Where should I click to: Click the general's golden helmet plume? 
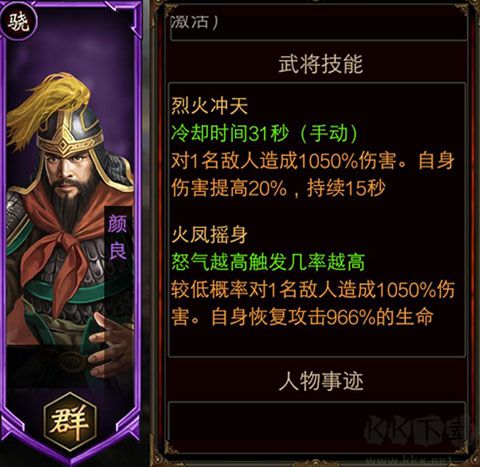click(48, 105)
